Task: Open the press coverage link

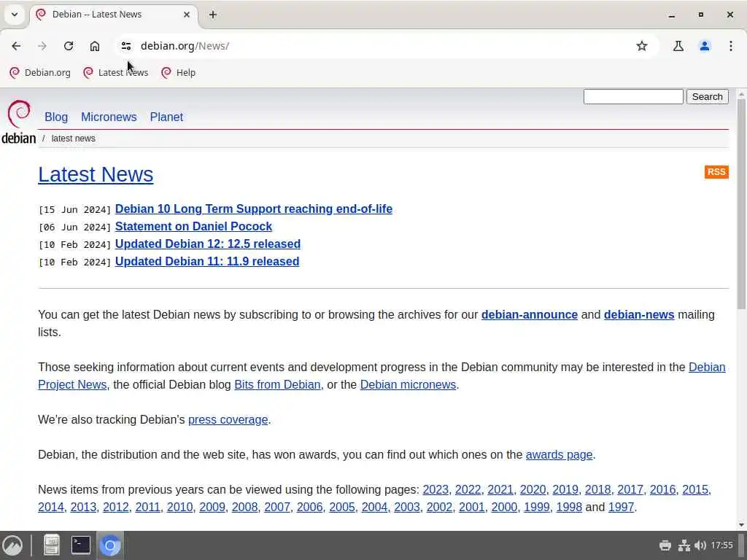Action: coord(228,419)
